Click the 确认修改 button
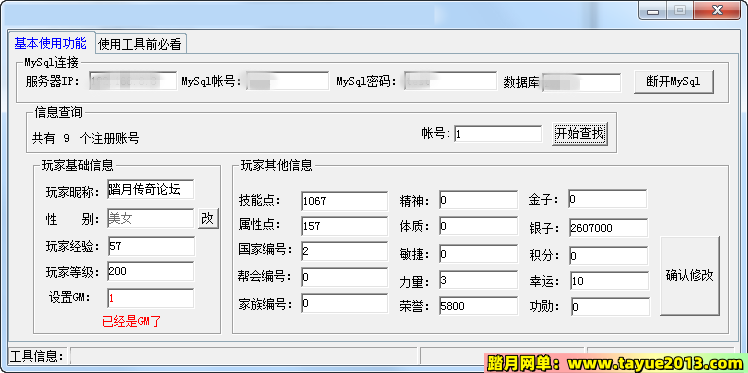Viewport: 748px width, 373px height. tap(689, 276)
